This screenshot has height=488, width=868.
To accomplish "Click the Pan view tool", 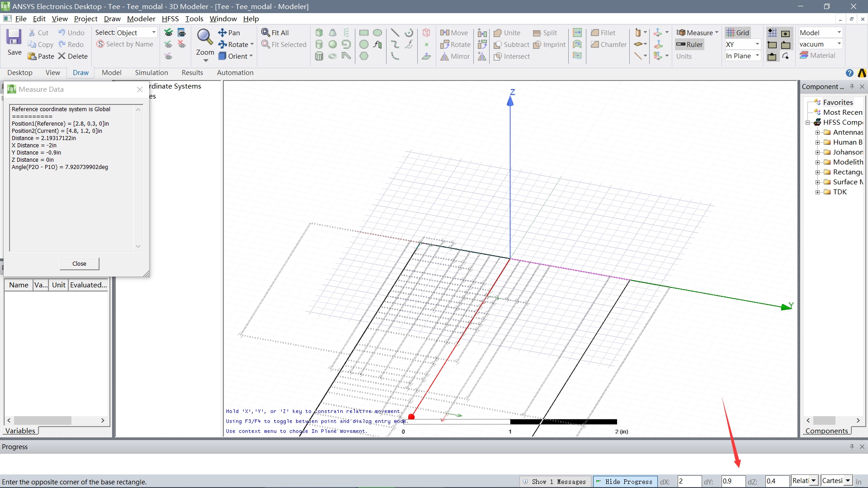I will pyautogui.click(x=229, y=33).
